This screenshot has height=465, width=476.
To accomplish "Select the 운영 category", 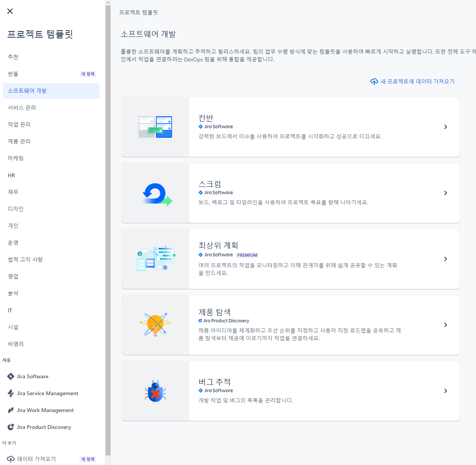I will pos(51,243).
